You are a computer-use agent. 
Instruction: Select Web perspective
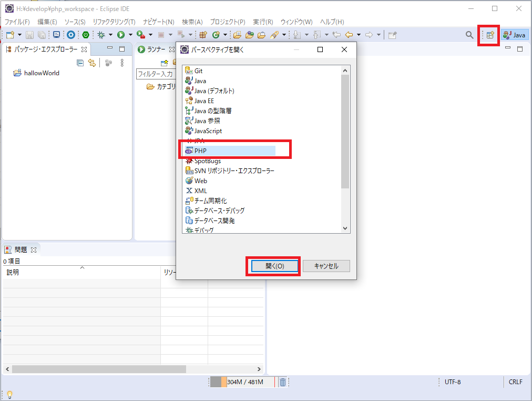pyautogui.click(x=196, y=181)
